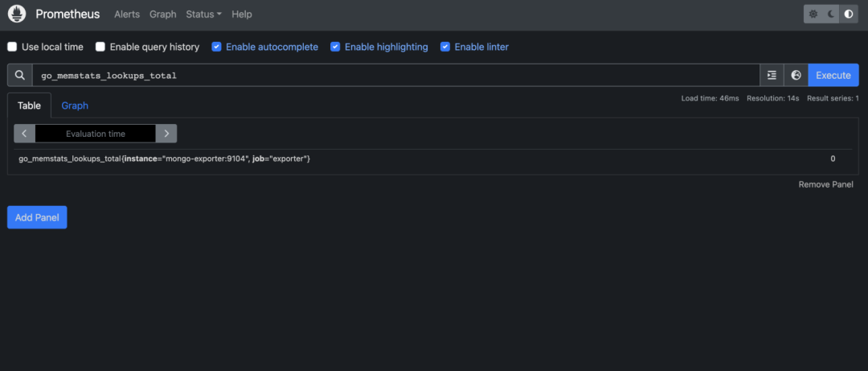Expand the Status dropdown menu

click(203, 14)
